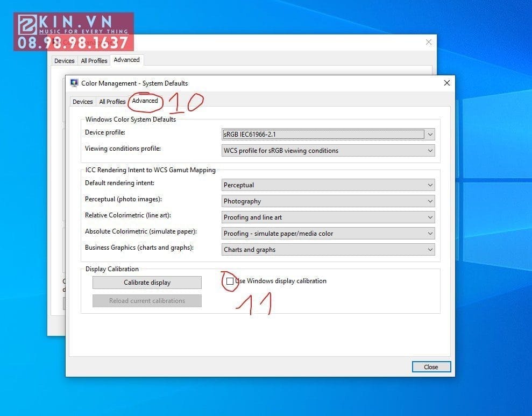Click the Close button at the bottom
The width and height of the screenshot is (532, 416).
[431, 366]
